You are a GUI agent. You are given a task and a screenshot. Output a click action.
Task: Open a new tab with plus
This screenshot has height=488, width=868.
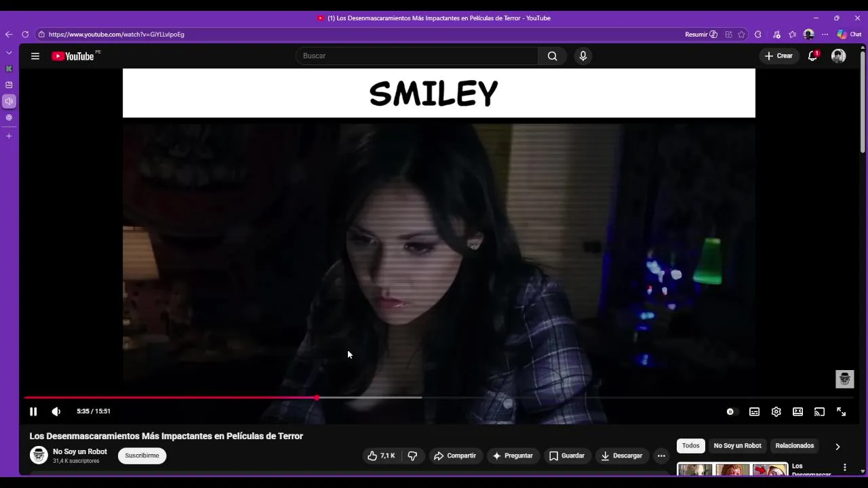pos(9,136)
